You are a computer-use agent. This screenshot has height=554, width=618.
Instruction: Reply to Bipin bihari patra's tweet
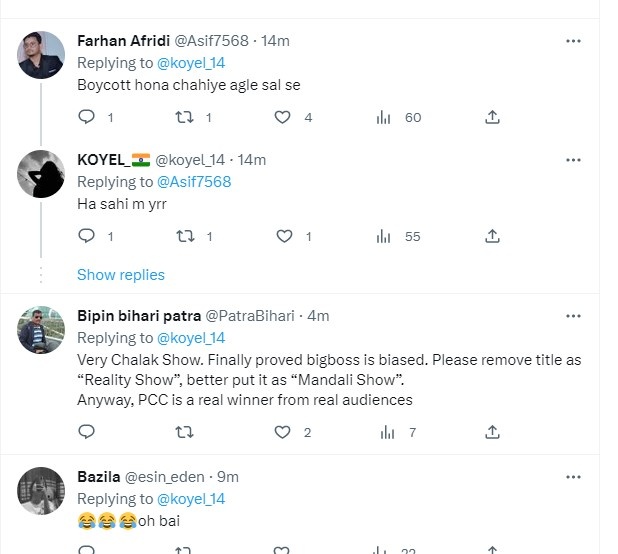[87, 432]
